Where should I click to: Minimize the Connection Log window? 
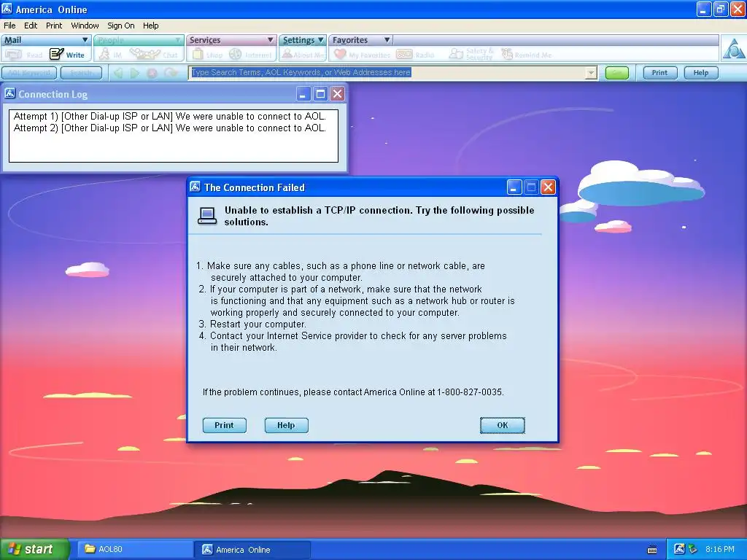pos(303,94)
